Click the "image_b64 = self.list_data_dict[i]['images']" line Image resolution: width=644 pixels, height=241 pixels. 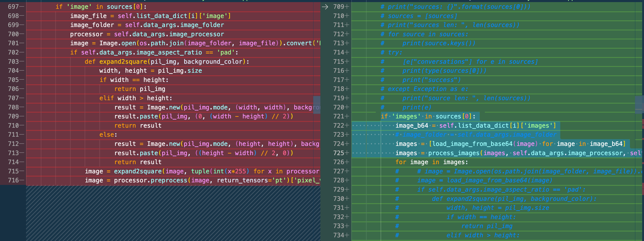tap(475, 126)
